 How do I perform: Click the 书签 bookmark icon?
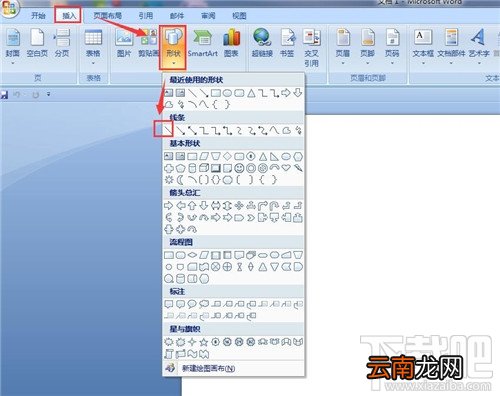click(287, 37)
